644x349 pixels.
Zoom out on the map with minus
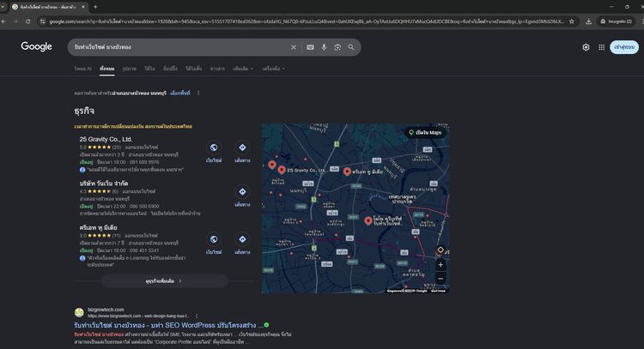440,279
